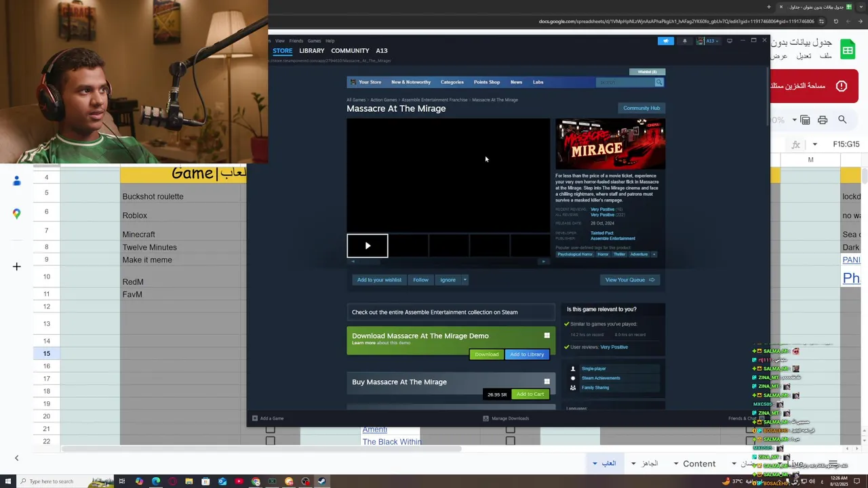Tick the middle-column checkbox in the Amenti row
This screenshot has width=868, height=488.
(510, 429)
